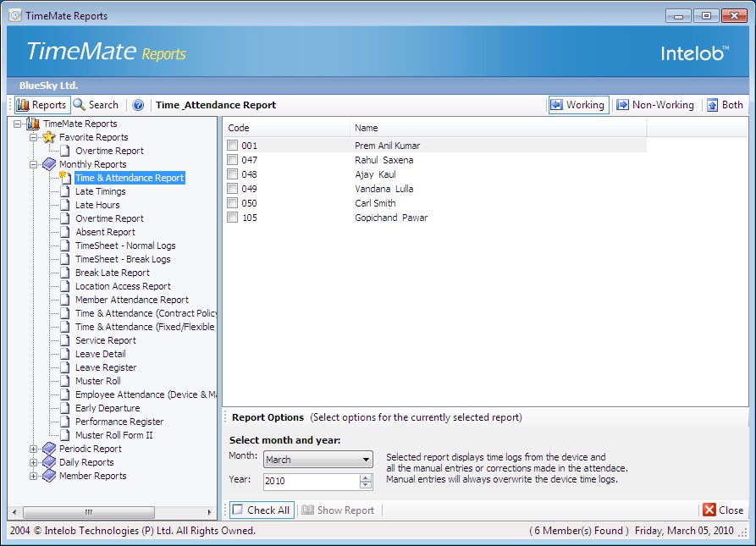Expand the Periodic Report node
The image size is (756, 546).
[x=33, y=449]
